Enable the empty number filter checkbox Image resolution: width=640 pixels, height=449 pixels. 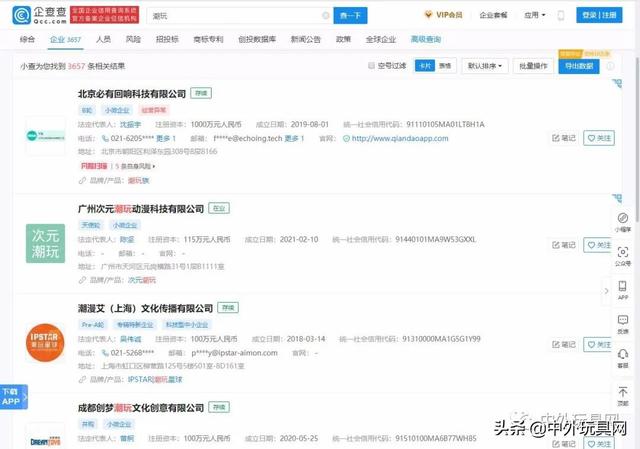371,65
